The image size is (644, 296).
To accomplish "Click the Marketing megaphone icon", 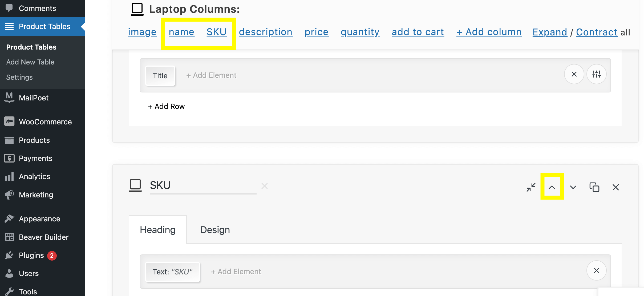I will pos(9,195).
